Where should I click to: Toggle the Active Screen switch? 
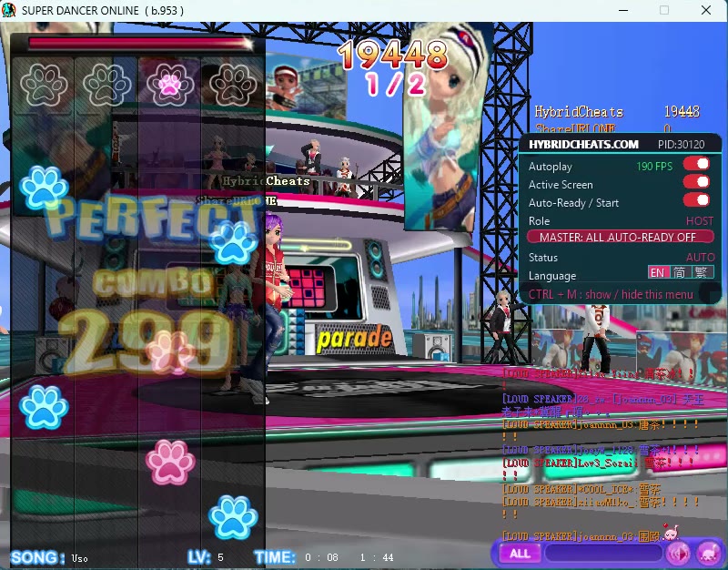click(x=696, y=181)
